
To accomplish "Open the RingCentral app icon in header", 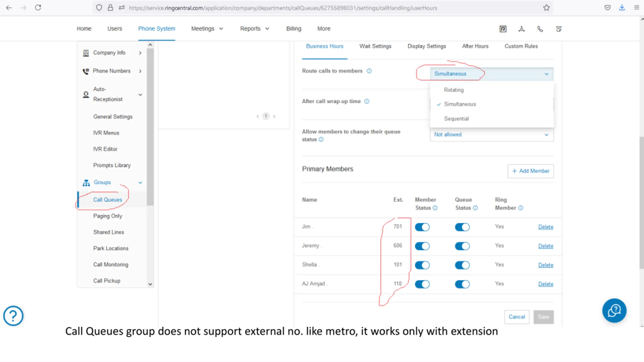I will point(503,29).
